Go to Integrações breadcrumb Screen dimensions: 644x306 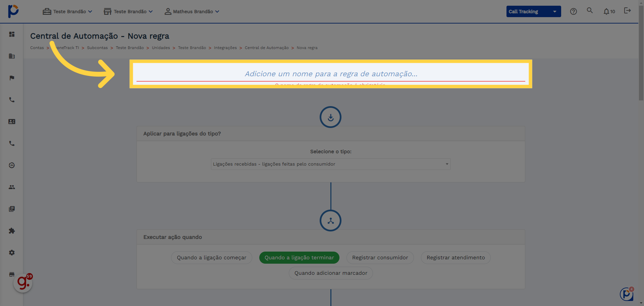[x=225, y=48]
